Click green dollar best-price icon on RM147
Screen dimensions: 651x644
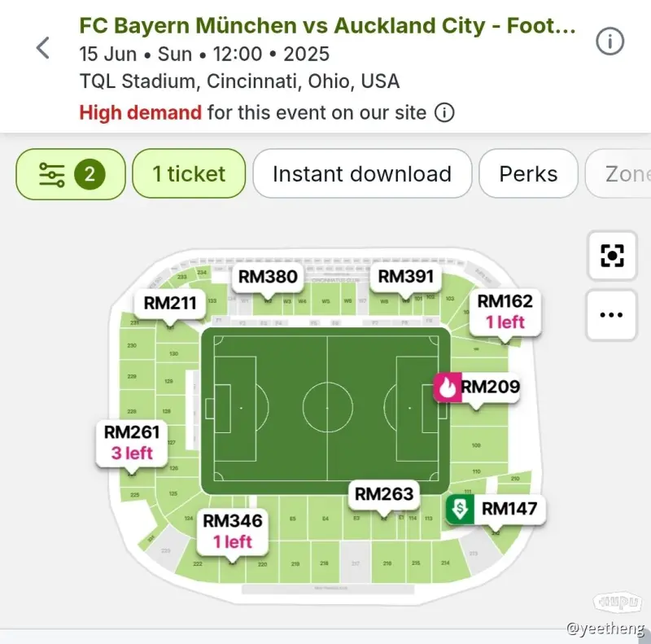click(x=460, y=509)
